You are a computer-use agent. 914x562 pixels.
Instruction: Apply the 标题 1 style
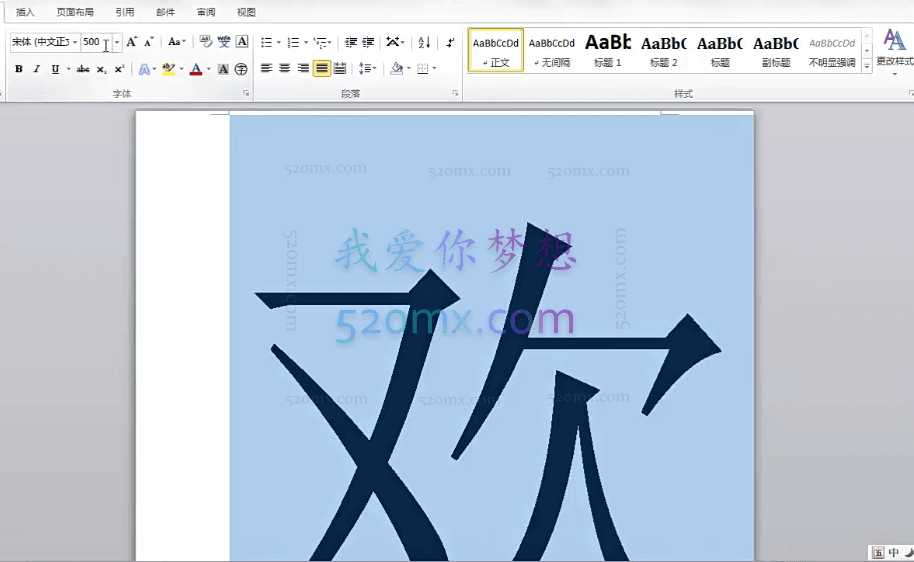tap(607, 50)
